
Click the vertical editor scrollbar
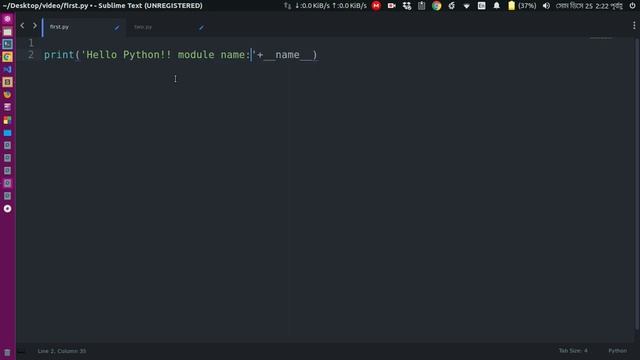(x=637, y=184)
